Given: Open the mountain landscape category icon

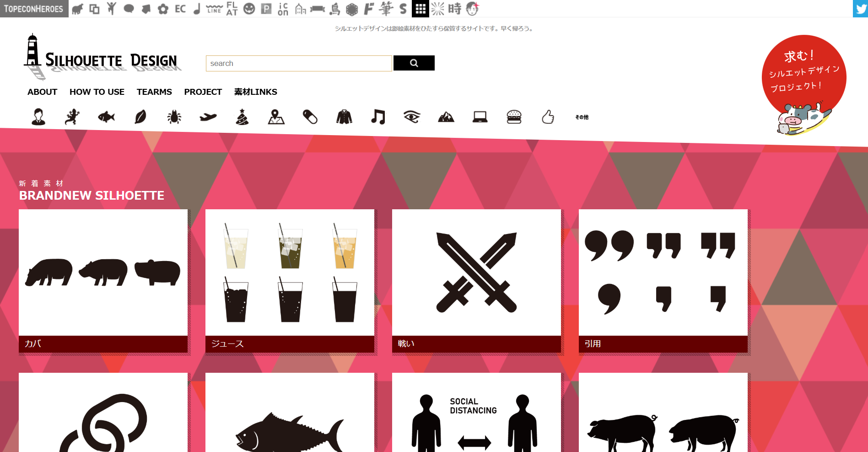Looking at the screenshot, I should pos(446,117).
